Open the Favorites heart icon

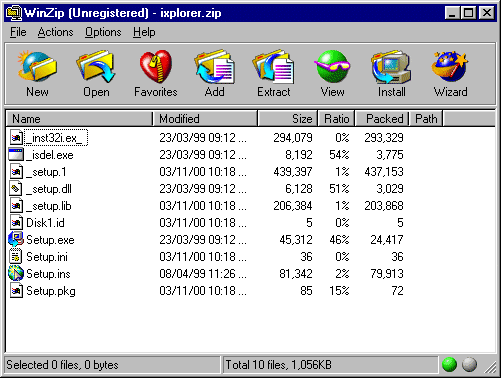coord(156,66)
